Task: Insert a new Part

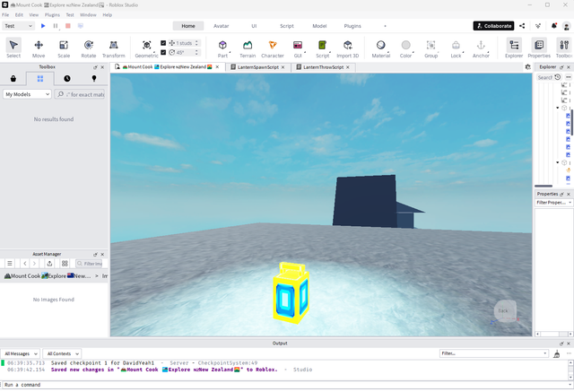Action: pos(222,48)
